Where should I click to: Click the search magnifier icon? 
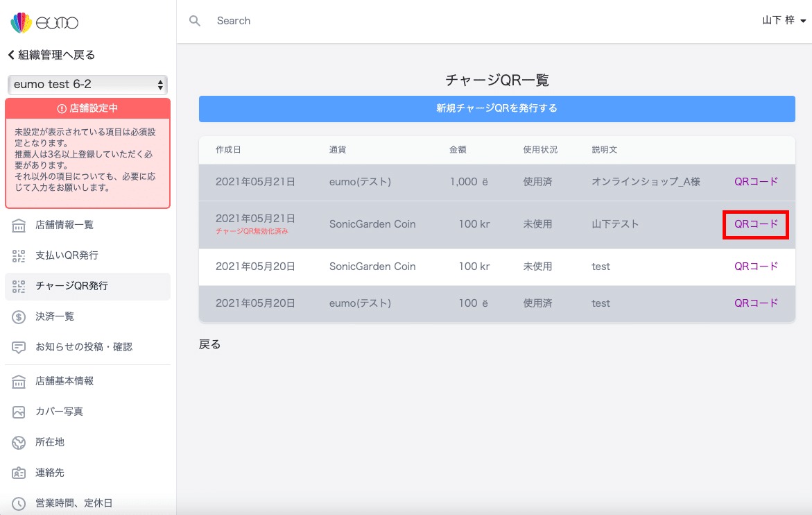click(x=195, y=21)
